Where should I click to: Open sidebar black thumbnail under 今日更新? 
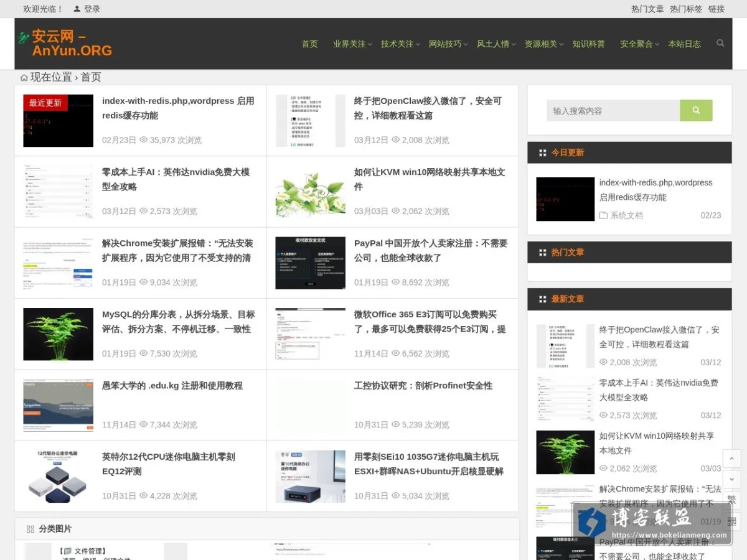565,199
